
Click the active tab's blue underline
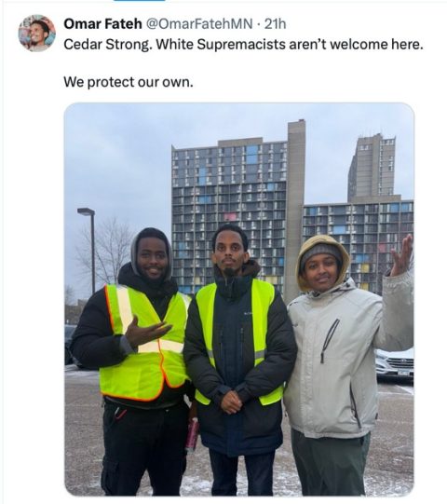point(140,1)
